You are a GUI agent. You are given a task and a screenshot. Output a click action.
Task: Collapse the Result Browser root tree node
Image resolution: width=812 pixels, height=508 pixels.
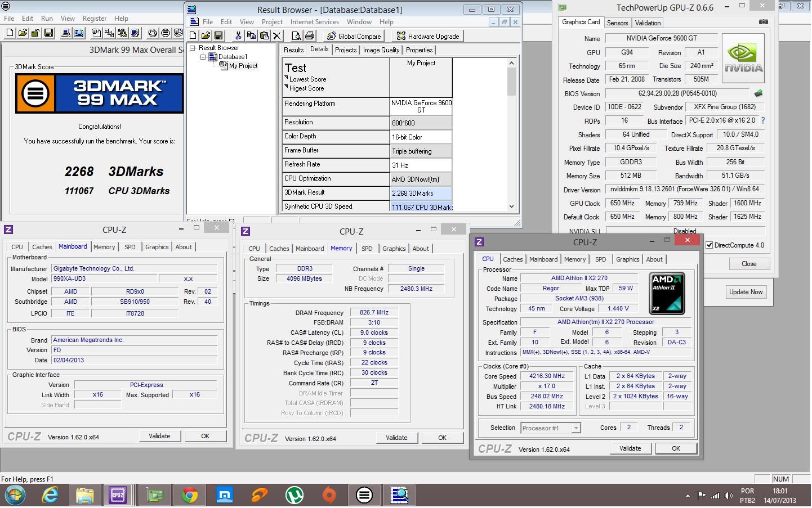[193, 48]
